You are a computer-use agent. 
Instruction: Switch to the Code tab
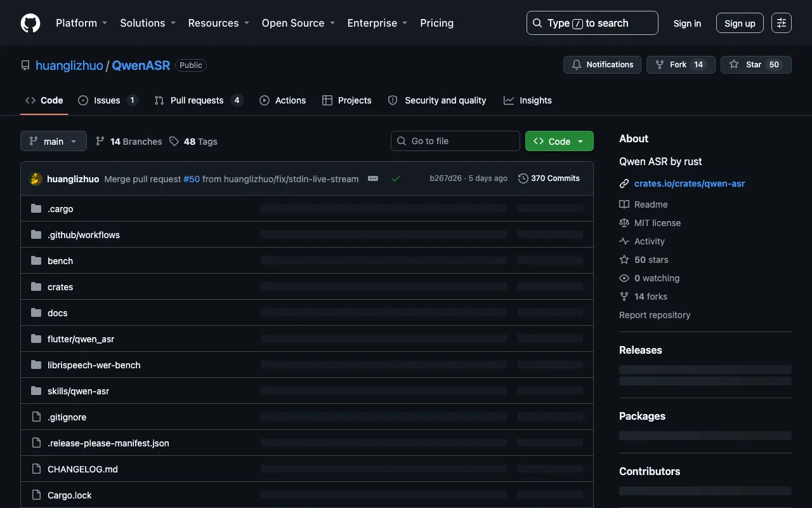point(44,100)
